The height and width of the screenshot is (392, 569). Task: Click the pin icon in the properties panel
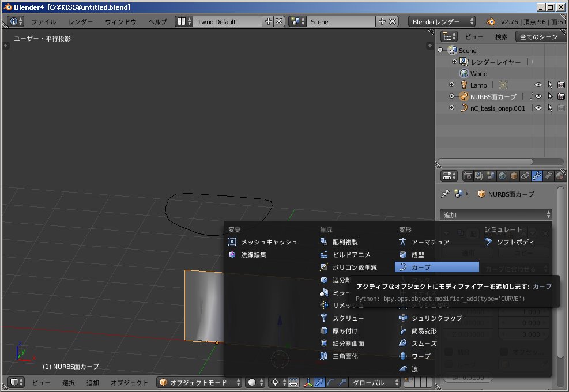[445, 194]
